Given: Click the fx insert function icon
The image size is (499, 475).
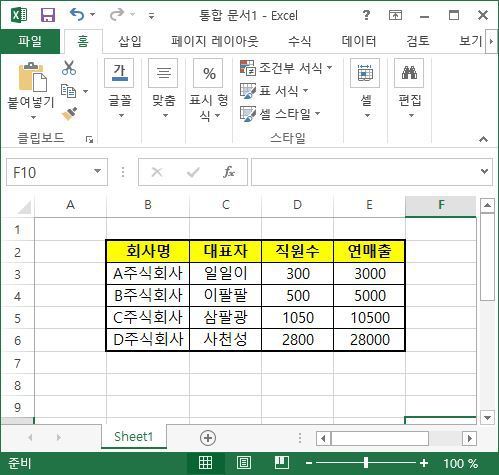Looking at the screenshot, I should point(229,172).
